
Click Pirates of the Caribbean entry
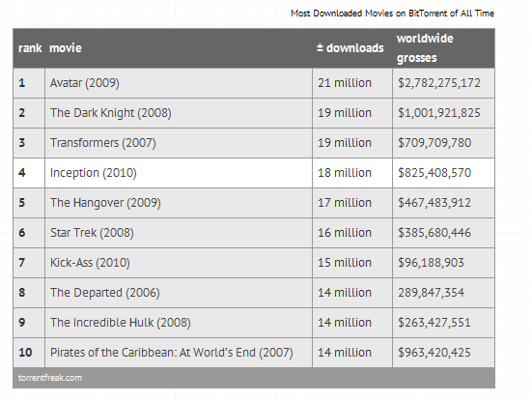coord(179,353)
